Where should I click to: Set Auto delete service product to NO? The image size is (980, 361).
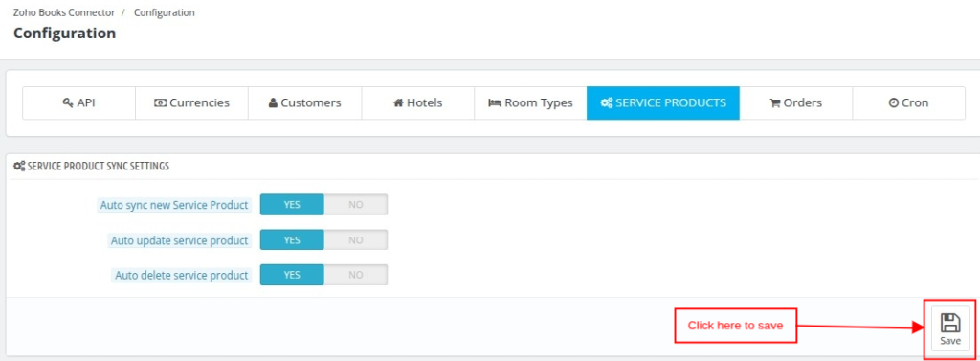pyautogui.click(x=356, y=275)
